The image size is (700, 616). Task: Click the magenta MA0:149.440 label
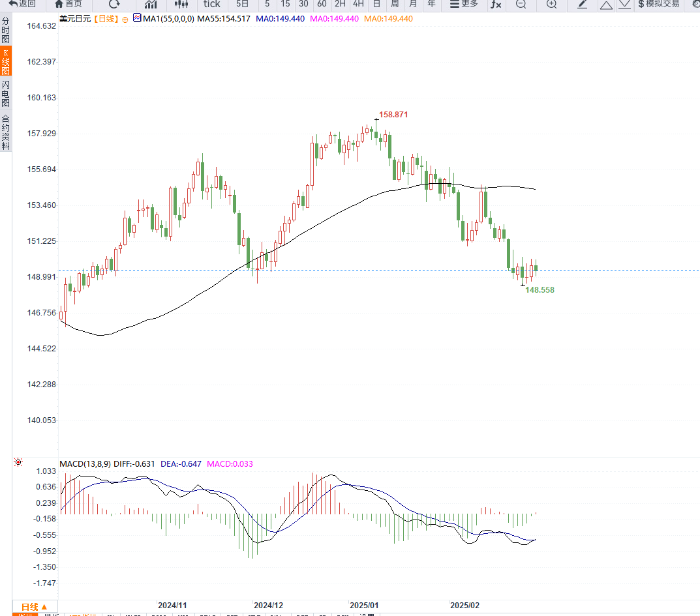(335, 19)
